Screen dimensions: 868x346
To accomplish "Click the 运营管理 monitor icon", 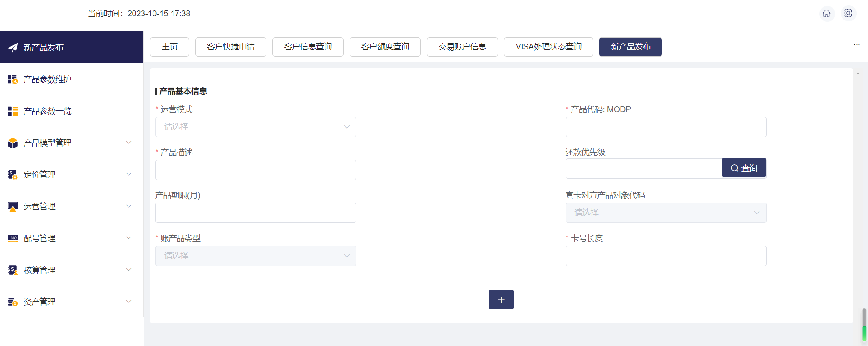I will tap(13, 207).
